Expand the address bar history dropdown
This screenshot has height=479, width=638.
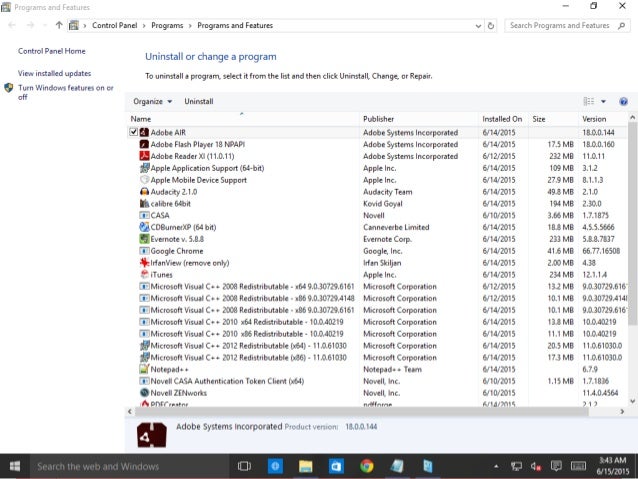click(x=478, y=26)
